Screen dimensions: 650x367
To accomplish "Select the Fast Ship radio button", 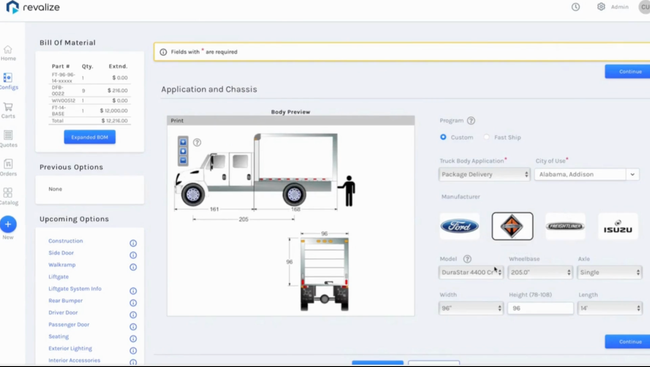I will pyautogui.click(x=487, y=137).
